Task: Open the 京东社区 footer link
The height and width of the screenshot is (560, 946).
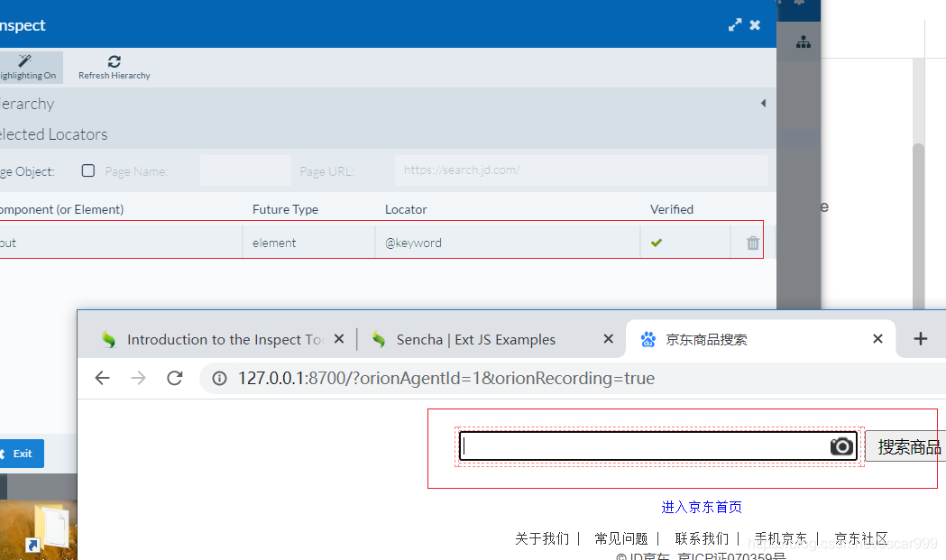Action: click(x=861, y=538)
